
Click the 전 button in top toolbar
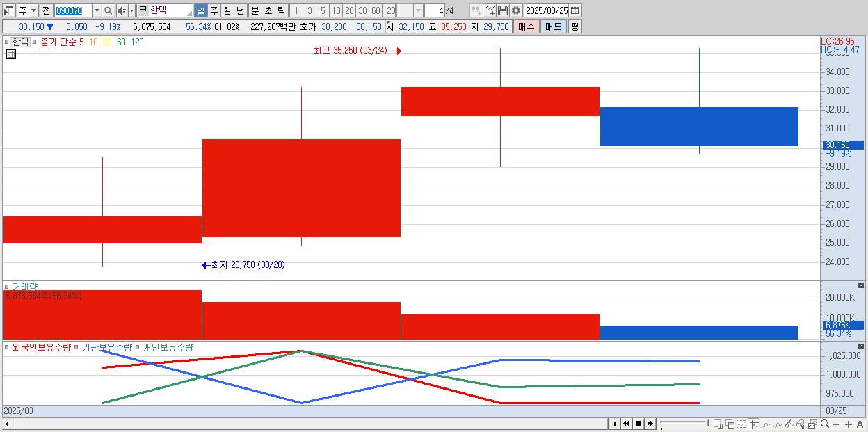pos(46,10)
